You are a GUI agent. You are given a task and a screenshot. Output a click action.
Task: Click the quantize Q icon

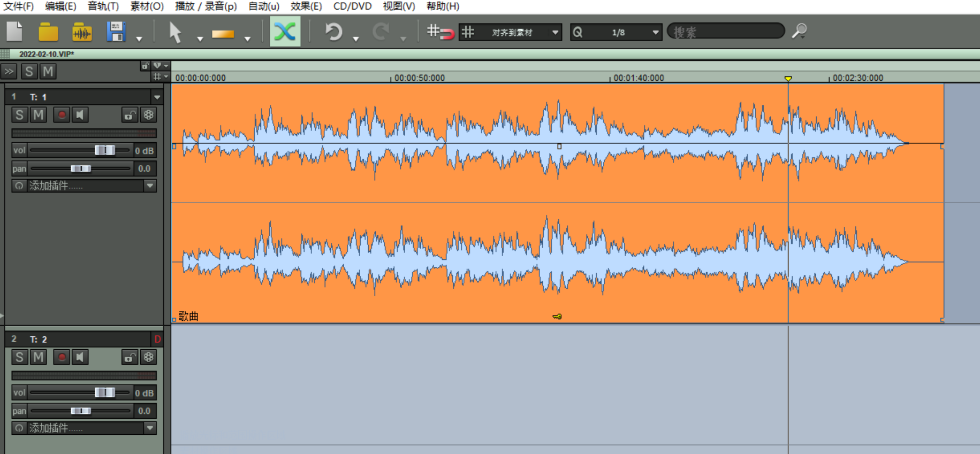(x=578, y=32)
